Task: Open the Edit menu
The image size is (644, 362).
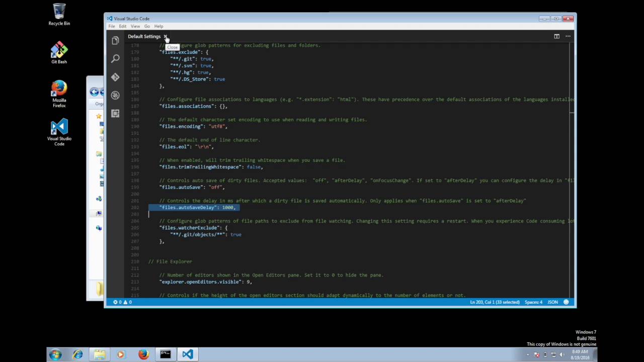Action: [x=123, y=26]
